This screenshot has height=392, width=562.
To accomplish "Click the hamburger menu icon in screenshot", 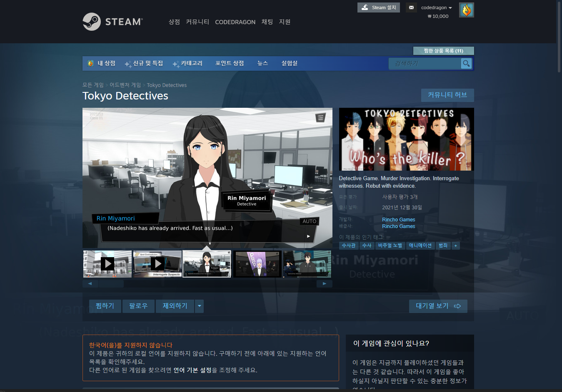I will pyautogui.click(x=320, y=118).
